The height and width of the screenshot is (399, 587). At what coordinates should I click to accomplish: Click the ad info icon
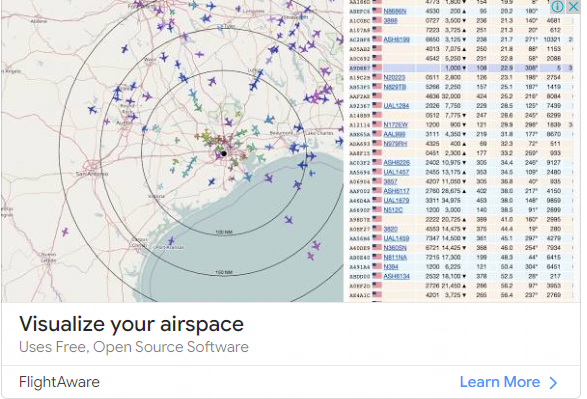[x=557, y=6]
